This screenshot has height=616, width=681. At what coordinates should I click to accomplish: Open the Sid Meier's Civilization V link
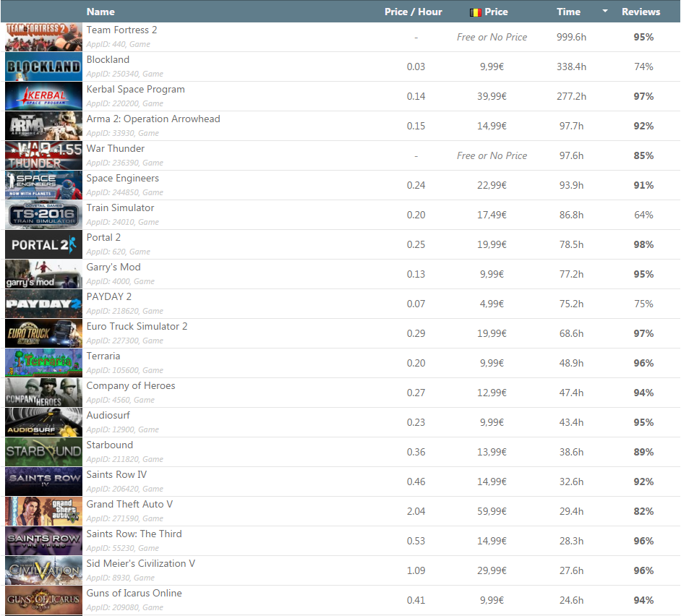141,563
